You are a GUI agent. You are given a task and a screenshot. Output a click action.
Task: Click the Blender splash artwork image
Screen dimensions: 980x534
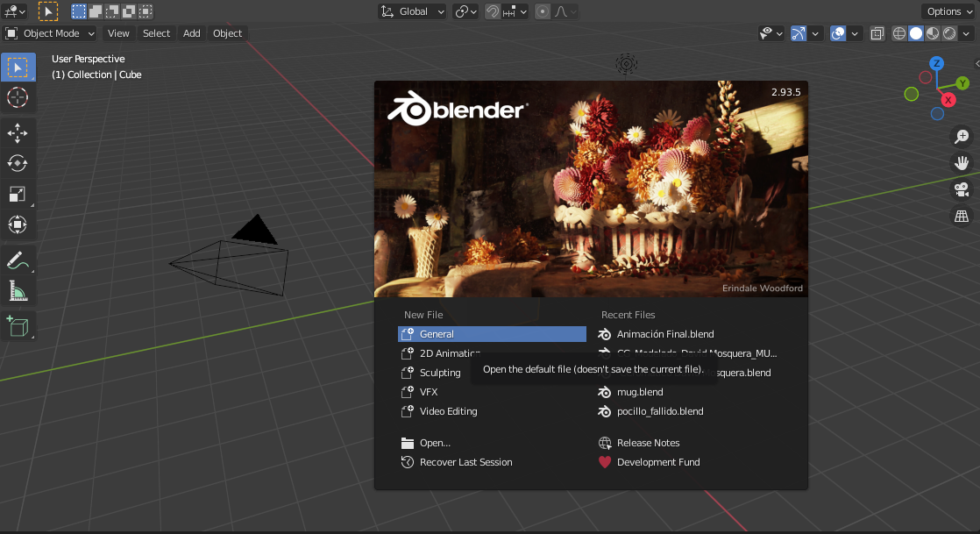pos(592,189)
